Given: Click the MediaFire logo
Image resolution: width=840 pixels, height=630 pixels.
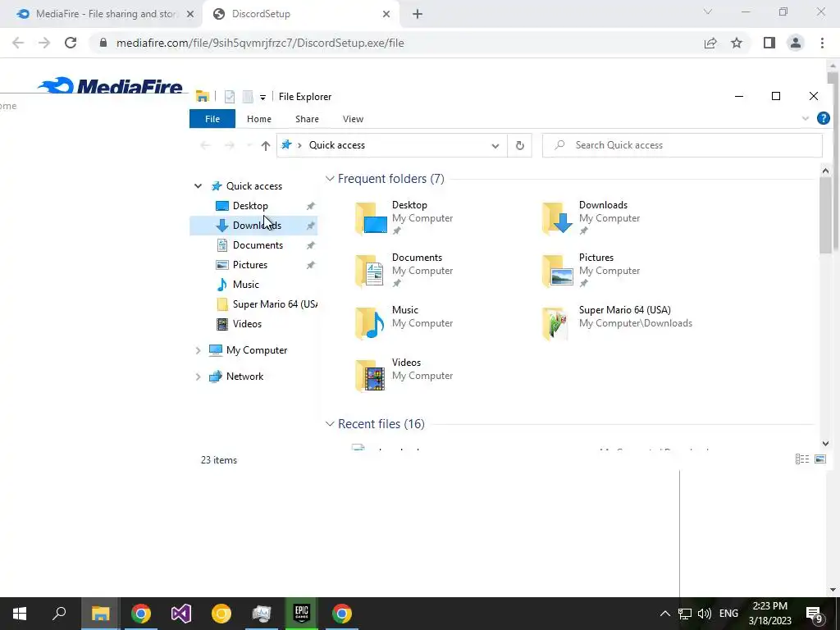Looking at the screenshot, I should coord(111,85).
